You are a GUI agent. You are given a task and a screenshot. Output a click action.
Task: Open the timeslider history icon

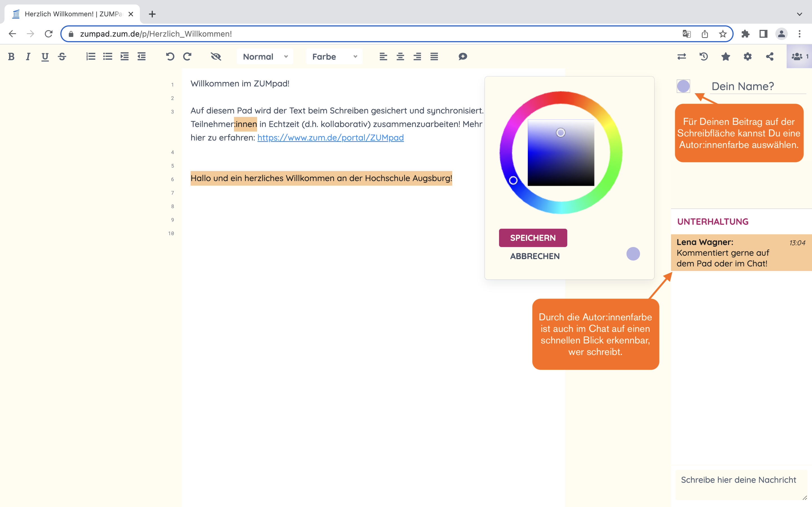click(x=704, y=57)
